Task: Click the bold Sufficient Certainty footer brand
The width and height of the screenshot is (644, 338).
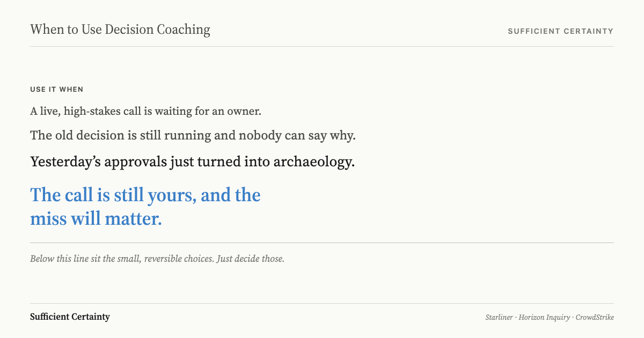Action: (70, 317)
